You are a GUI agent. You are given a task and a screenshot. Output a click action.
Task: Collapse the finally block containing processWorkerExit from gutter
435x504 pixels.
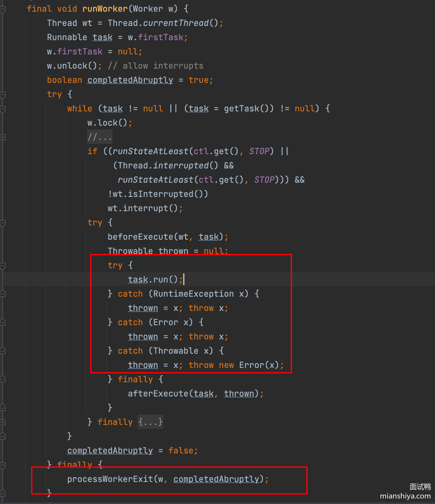point(3,465)
